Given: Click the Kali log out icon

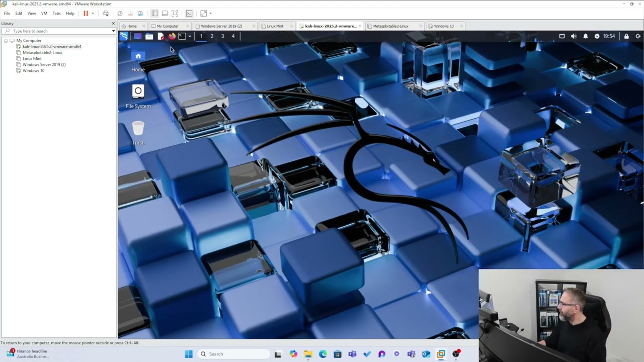Looking at the screenshot, I should (x=638, y=36).
